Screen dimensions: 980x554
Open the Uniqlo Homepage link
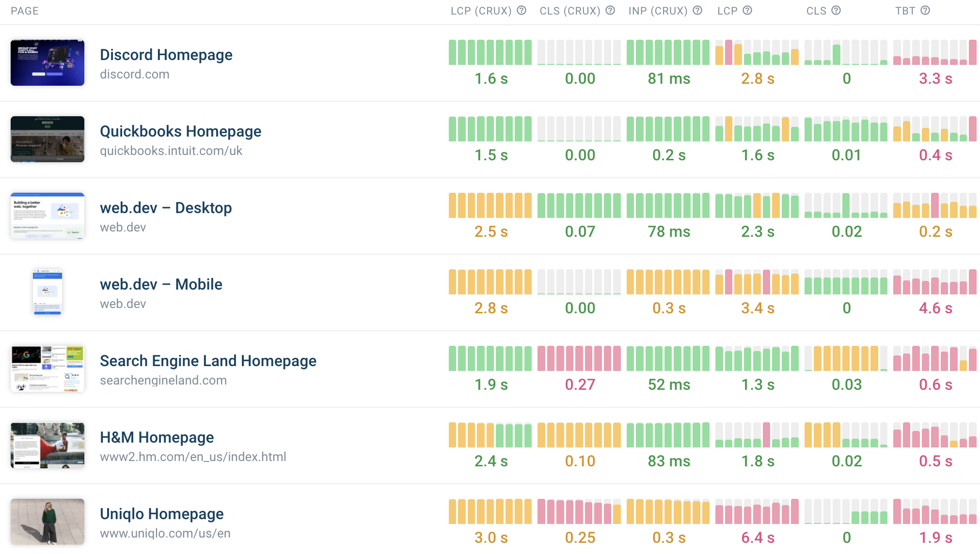162,514
